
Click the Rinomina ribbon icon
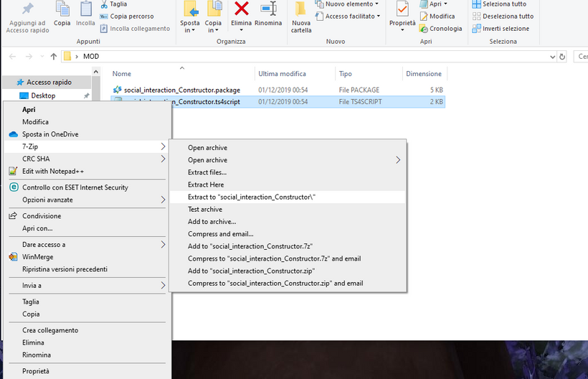coord(268,9)
